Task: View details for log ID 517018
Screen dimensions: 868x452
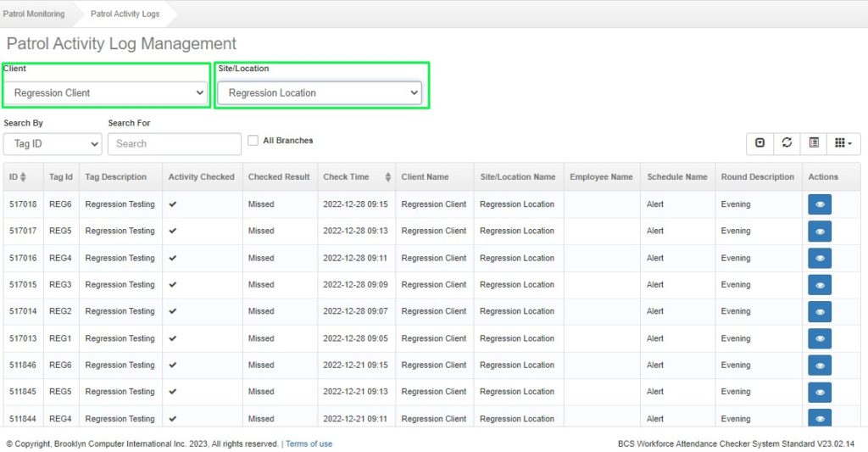Action: pyautogui.click(x=820, y=204)
